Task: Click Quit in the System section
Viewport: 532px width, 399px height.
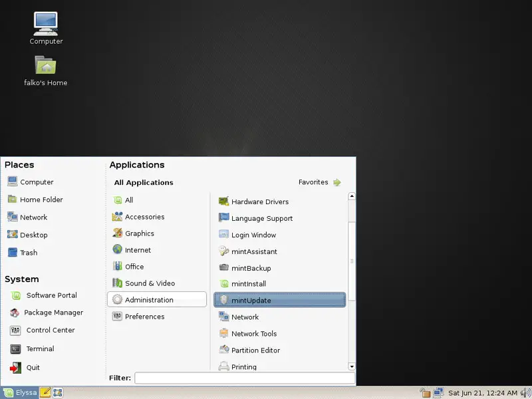Action: click(25, 368)
